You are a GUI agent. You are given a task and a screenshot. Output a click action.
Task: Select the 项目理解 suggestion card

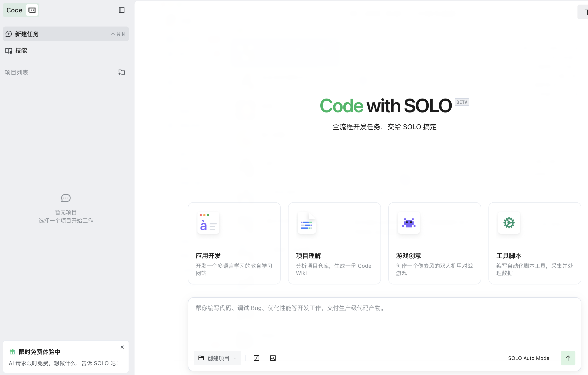[x=334, y=243]
